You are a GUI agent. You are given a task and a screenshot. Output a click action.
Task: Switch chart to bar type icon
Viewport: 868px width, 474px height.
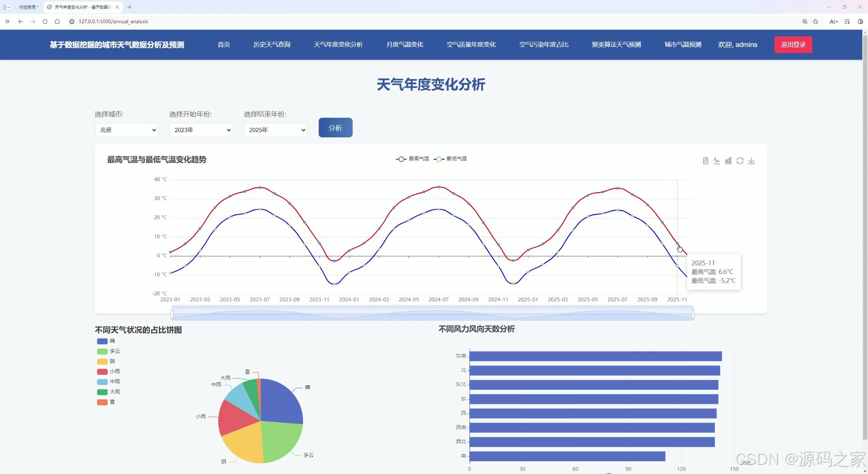[x=728, y=161]
